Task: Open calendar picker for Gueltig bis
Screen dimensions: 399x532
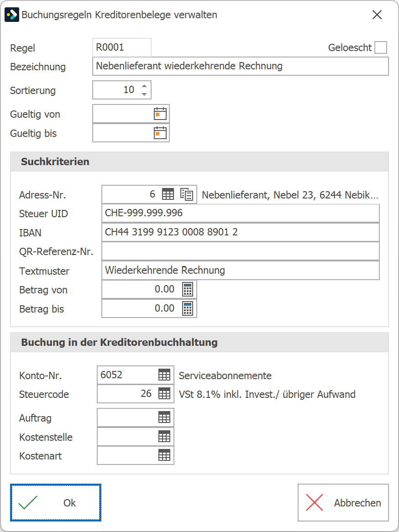Action: 160,133
